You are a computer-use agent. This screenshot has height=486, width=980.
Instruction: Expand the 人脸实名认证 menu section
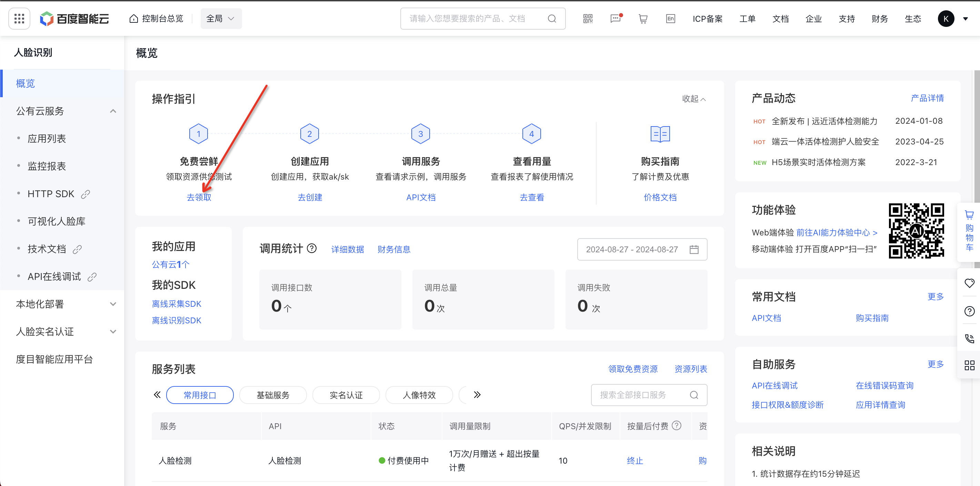pos(113,332)
